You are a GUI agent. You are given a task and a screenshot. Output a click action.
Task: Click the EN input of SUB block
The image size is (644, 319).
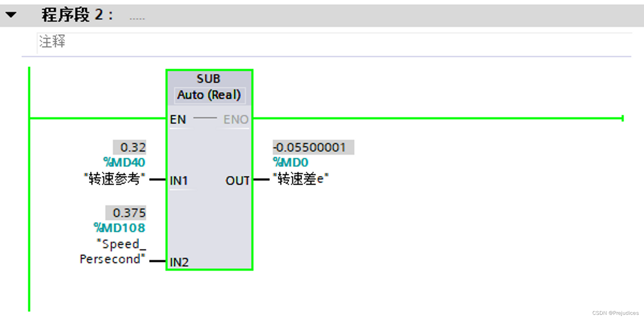[x=178, y=119]
